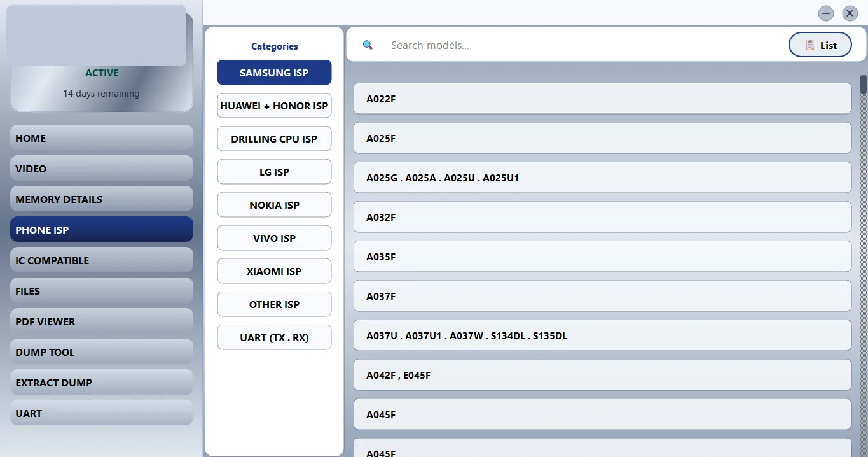This screenshot has height=457, width=868.
Task: Choose the LG ISP category
Action: (274, 172)
